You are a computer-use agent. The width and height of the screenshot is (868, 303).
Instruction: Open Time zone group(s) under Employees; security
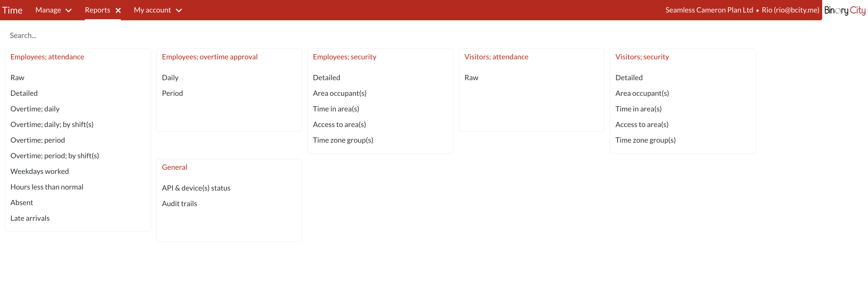343,140
